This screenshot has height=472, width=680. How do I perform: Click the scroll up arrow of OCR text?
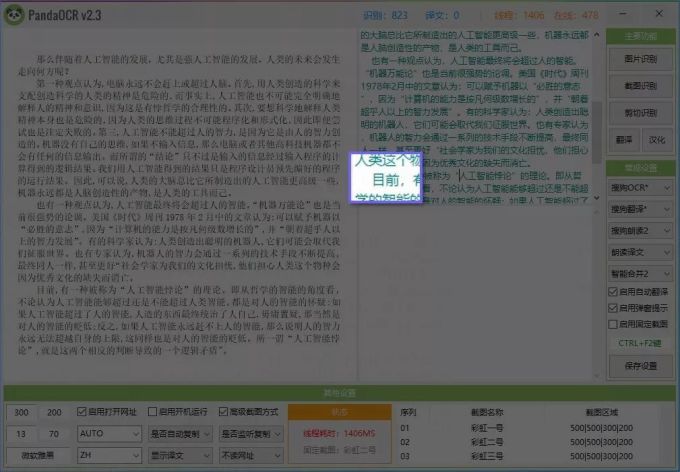tap(597, 34)
